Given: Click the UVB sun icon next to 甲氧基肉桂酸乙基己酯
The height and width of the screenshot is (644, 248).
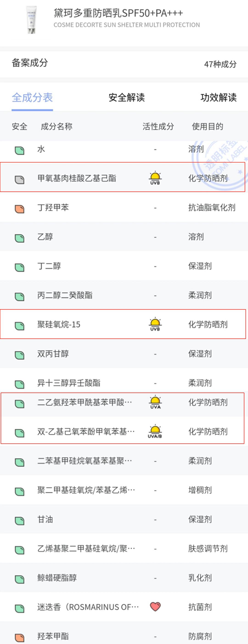Looking at the screenshot, I should 155,178.
